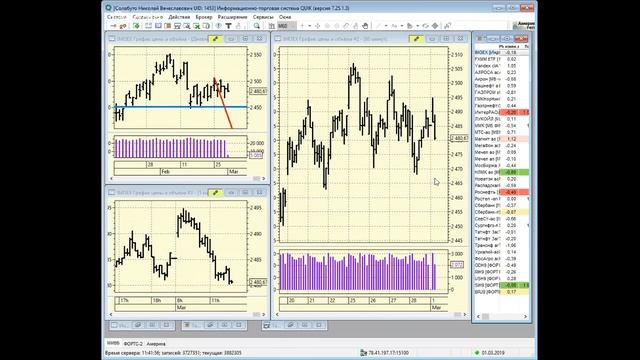640x360 pixels.
Task: Maximize the bottom-left chart window
Action: pyautogui.click(x=245, y=192)
